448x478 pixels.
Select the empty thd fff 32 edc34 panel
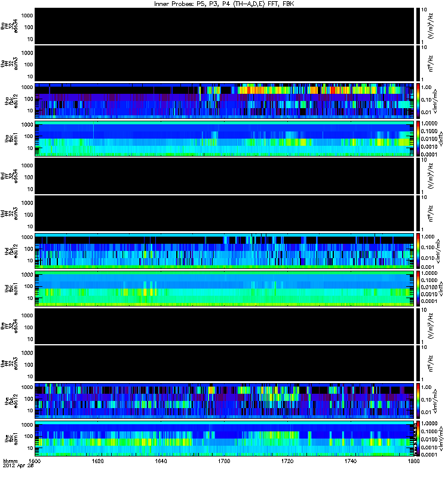click(225, 176)
